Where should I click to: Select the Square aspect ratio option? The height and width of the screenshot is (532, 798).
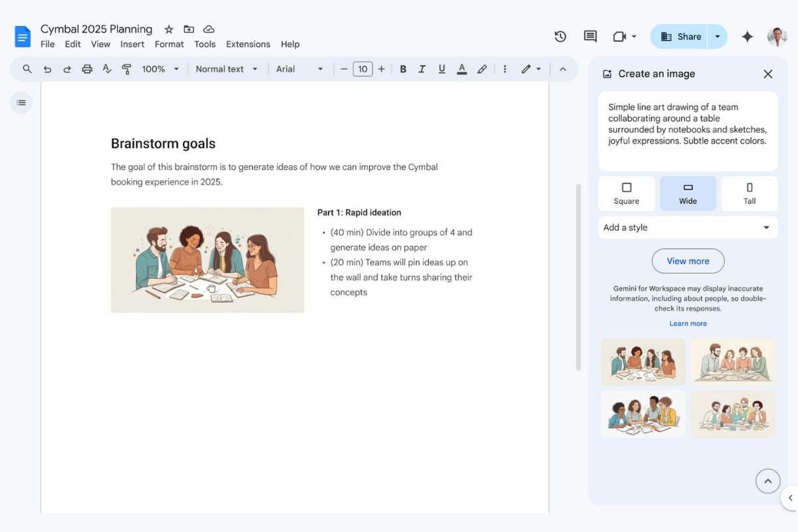pos(626,194)
